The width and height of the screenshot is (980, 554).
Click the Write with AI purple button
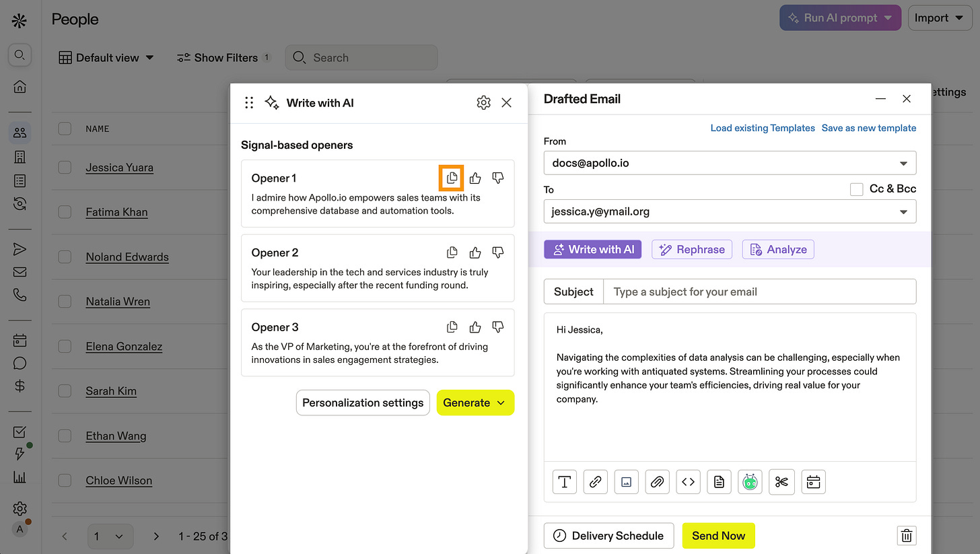click(x=593, y=249)
